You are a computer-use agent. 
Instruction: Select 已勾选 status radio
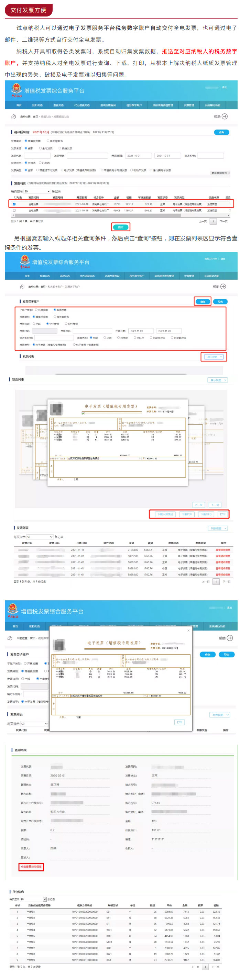pos(40,163)
